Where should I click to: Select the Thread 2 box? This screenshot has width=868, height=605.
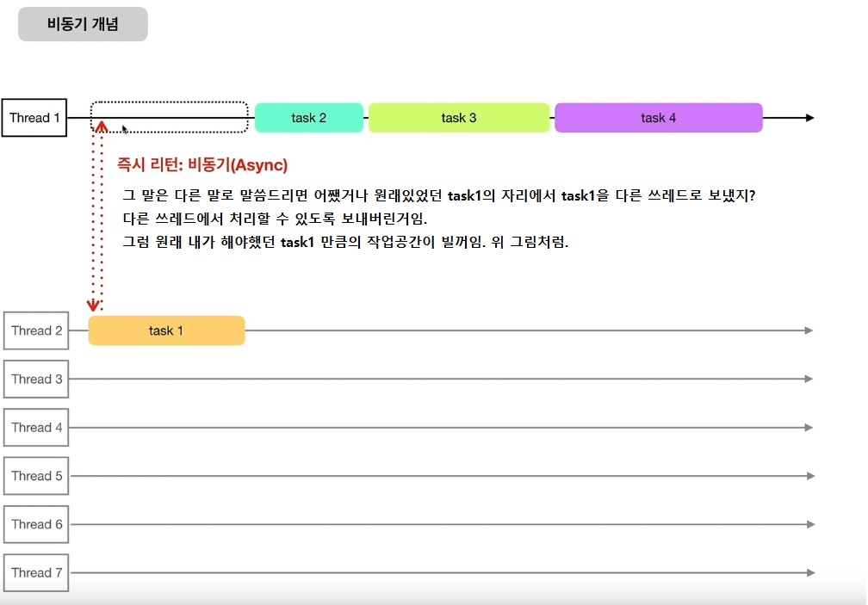36,331
